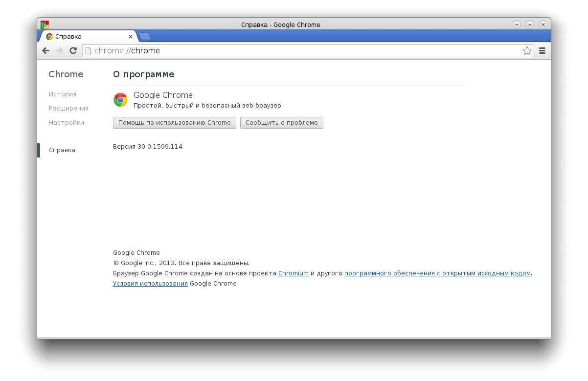Viewport: 588px width, 381px height.
Task: Click Помощь по использованию Chrome button
Action: point(174,123)
